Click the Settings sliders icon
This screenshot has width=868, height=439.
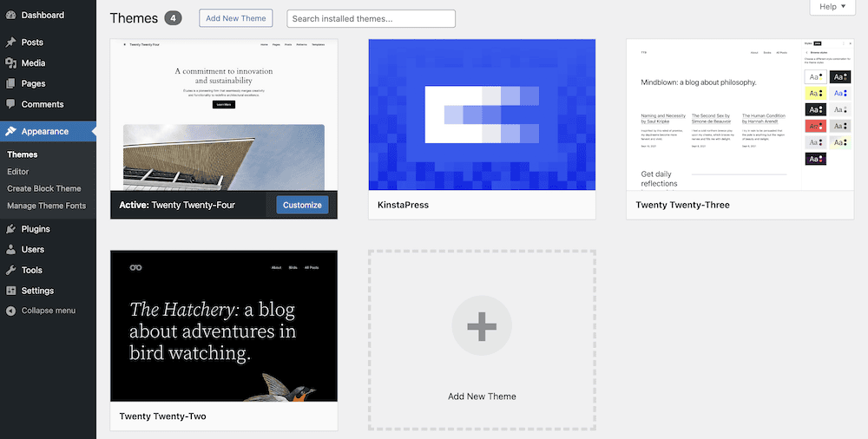[10, 291]
